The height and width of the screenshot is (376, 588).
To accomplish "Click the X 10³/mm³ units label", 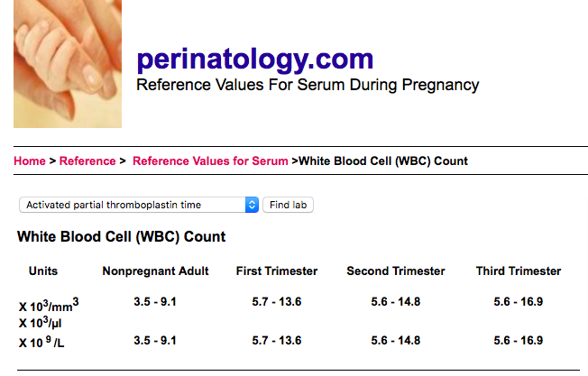I will (x=49, y=305).
